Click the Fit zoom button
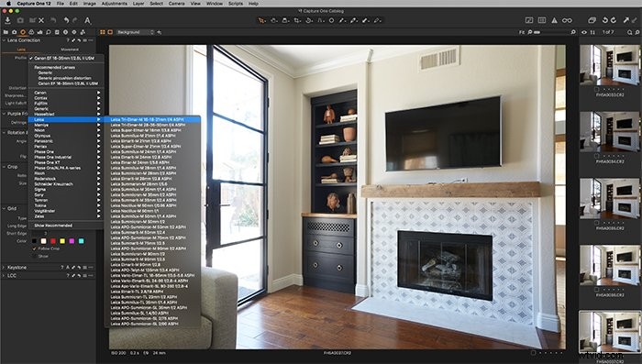 522,32
